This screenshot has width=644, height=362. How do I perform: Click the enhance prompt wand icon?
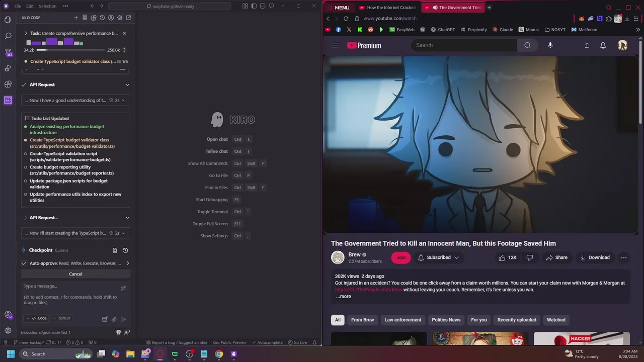(x=123, y=288)
